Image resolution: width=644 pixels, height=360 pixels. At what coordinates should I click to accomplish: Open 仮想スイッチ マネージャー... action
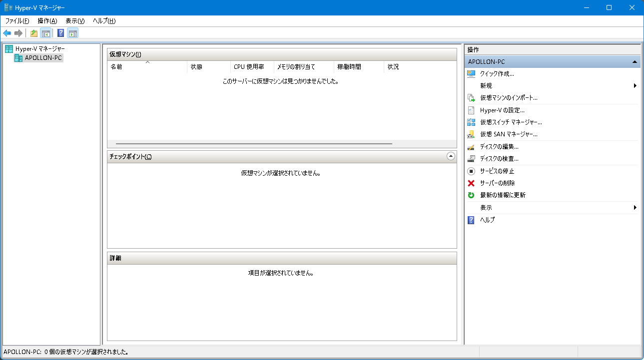[511, 122]
